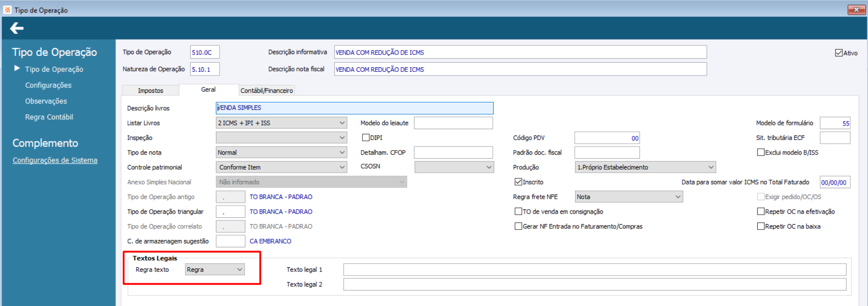Click the triangle marker beside Tipo de Operação

click(17, 68)
